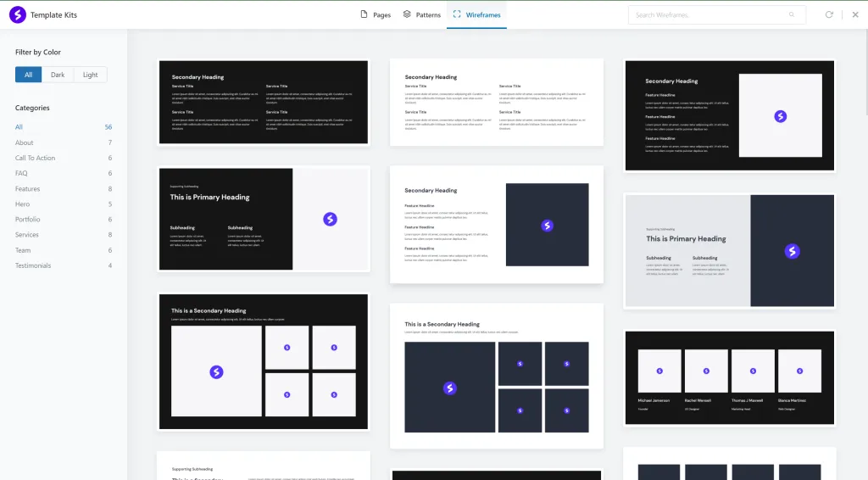Viewport: 868px width, 480px height.
Task: Type in the Search Wireframes field
Action: tap(708, 14)
